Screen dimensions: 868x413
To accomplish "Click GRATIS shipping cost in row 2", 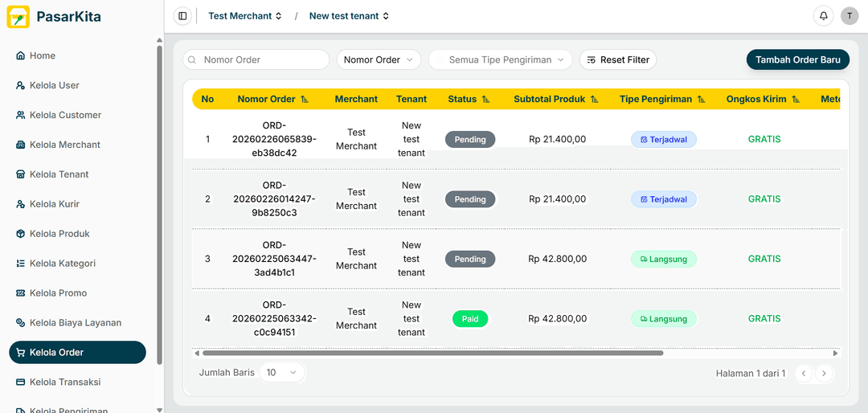I will [764, 199].
